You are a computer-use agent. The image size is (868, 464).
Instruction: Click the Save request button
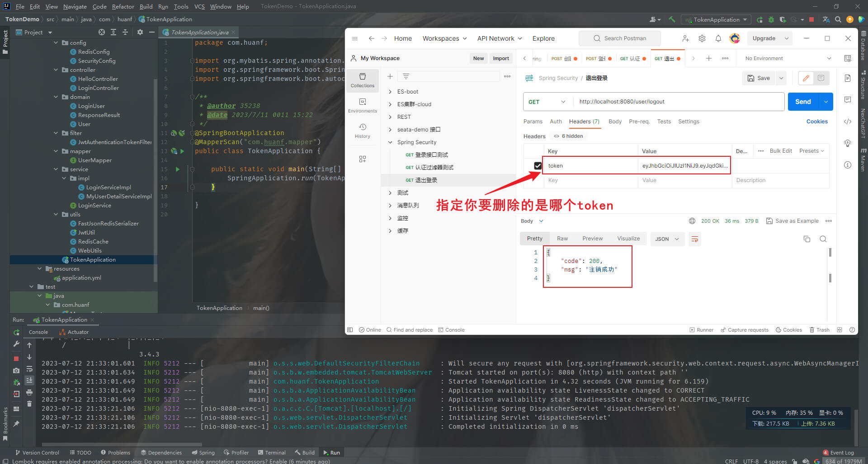759,78
